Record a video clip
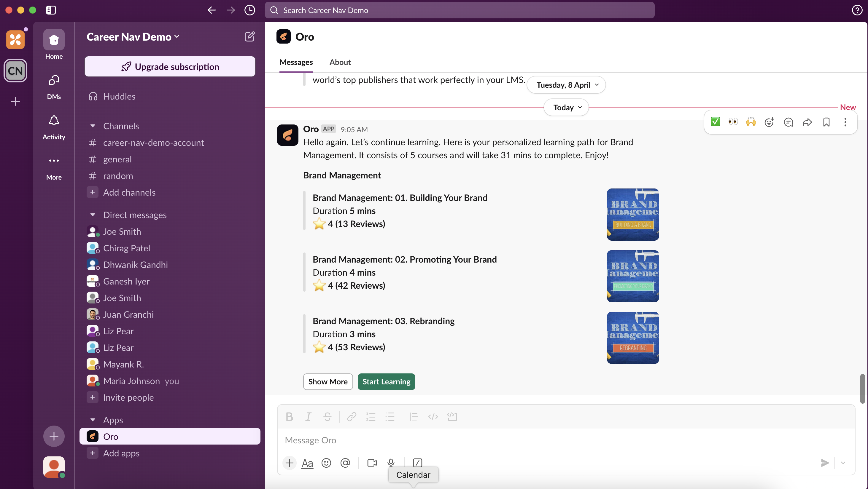The height and width of the screenshot is (489, 868). (x=372, y=463)
